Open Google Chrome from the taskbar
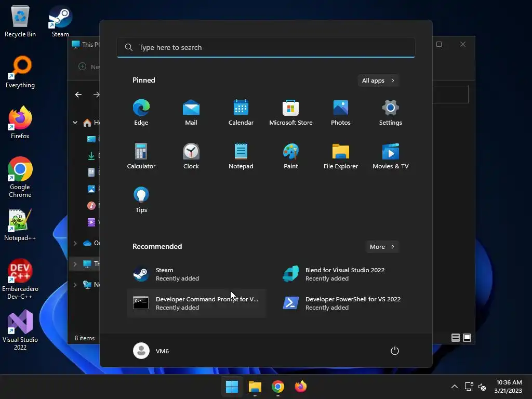 pyautogui.click(x=278, y=387)
